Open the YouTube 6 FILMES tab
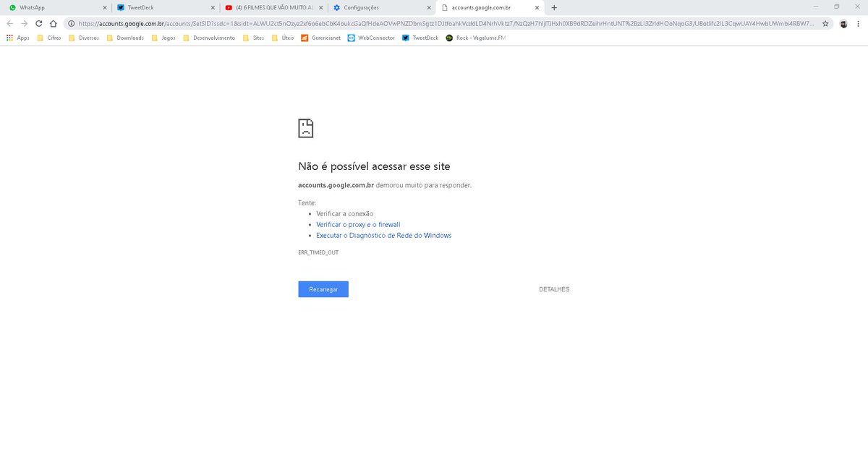The image size is (868, 470). tap(274, 7)
